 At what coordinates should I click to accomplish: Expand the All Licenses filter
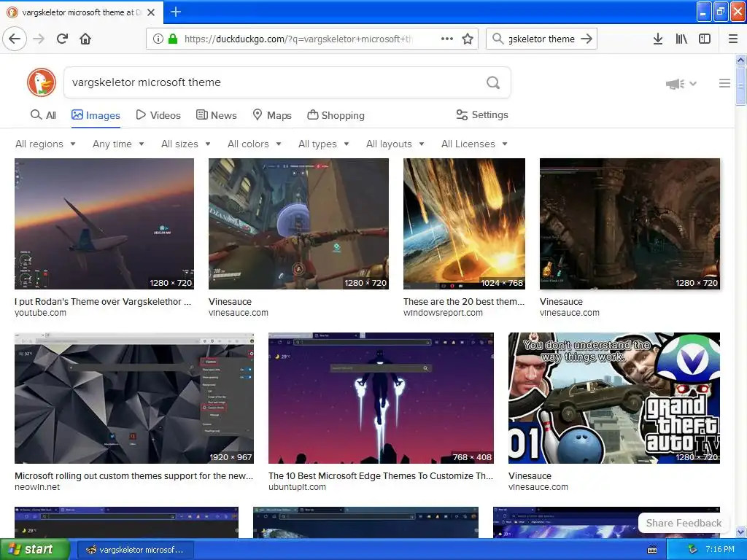pos(474,144)
